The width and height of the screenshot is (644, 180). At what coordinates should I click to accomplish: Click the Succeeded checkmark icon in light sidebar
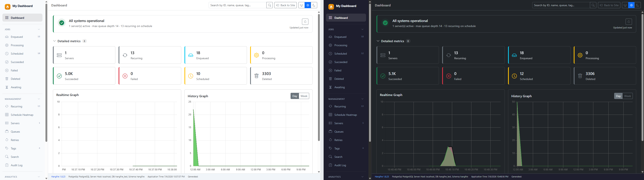coord(7,62)
